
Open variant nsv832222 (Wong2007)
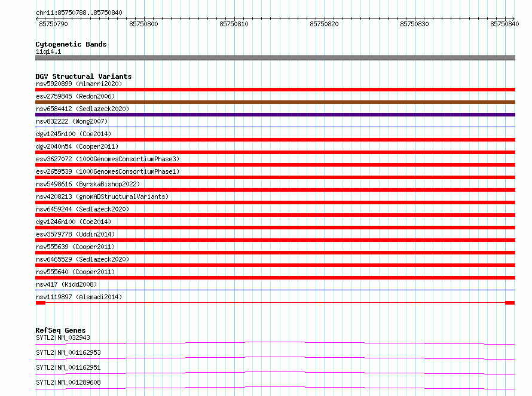coord(72,121)
